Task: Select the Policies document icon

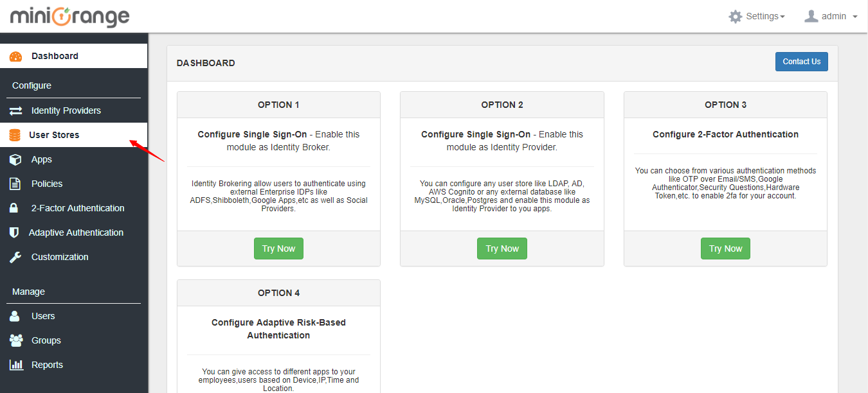Action: click(14, 183)
